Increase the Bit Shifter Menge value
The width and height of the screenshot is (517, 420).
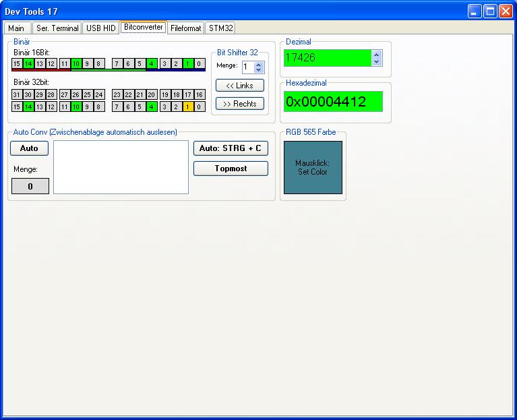259,64
